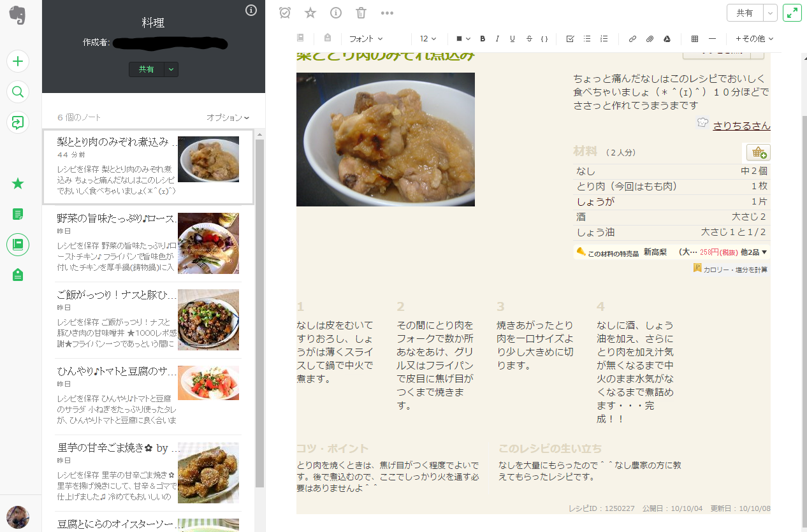Open the Notes list icon in sidebar
Screen dimensions: 807x532
[x=18, y=214]
